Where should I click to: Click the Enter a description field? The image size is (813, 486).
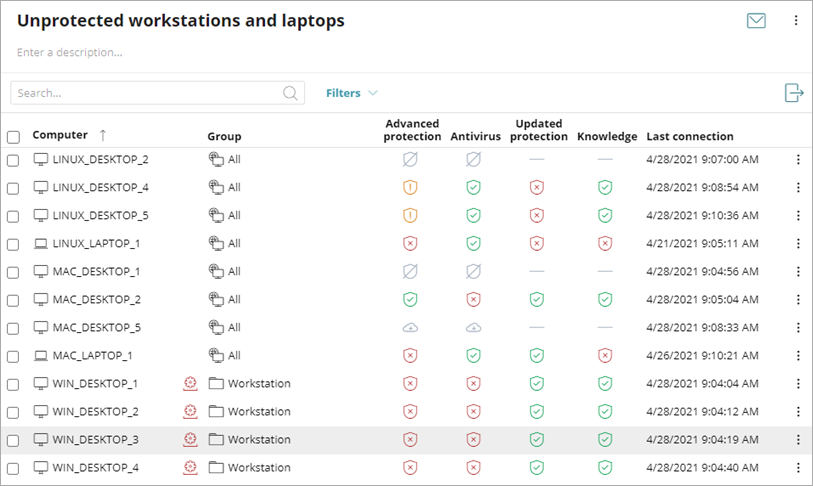point(70,52)
